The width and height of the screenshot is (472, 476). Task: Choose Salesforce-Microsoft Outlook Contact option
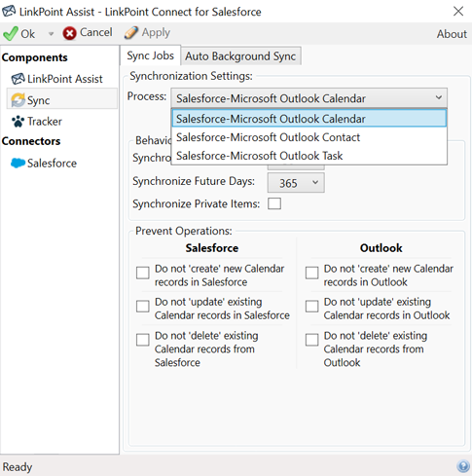pyautogui.click(x=309, y=137)
